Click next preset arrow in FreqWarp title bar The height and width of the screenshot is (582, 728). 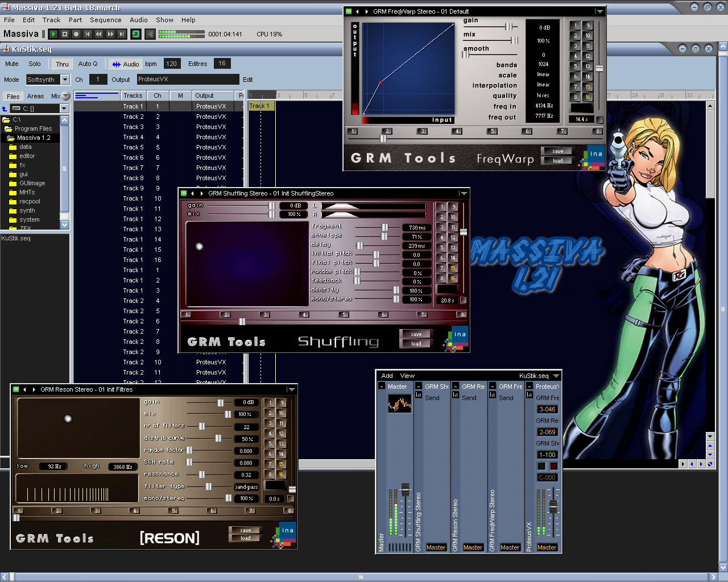366,11
